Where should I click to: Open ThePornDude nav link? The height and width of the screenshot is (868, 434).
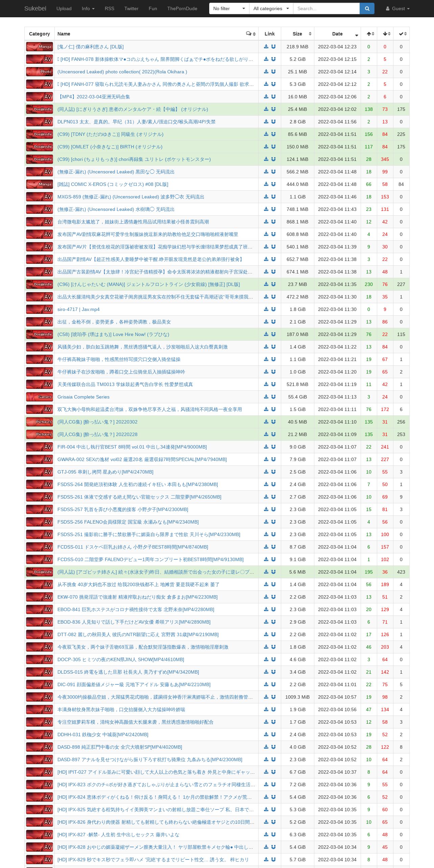coord(182,8)
